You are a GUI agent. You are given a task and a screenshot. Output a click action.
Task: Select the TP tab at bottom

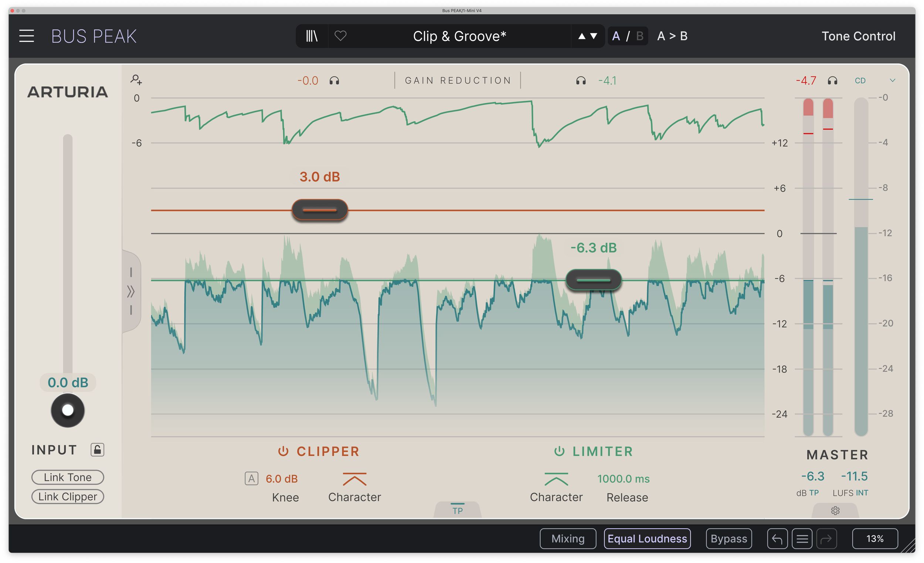point(458,510)
